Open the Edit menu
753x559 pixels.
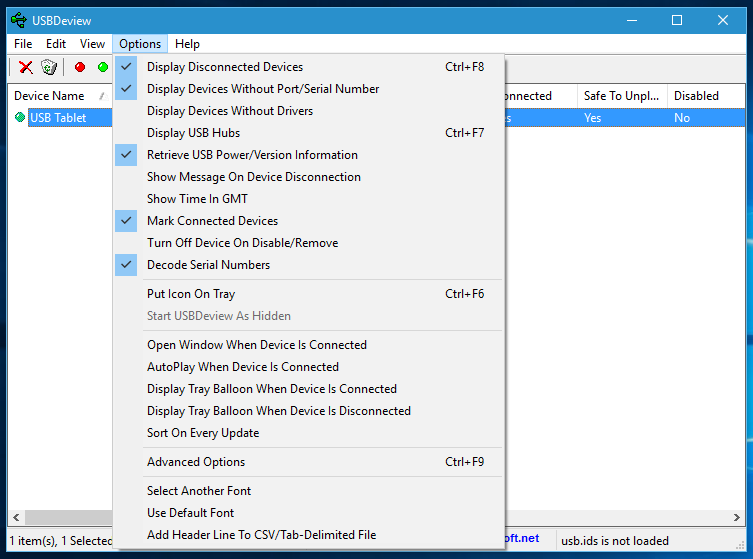(x=56, y=44)
